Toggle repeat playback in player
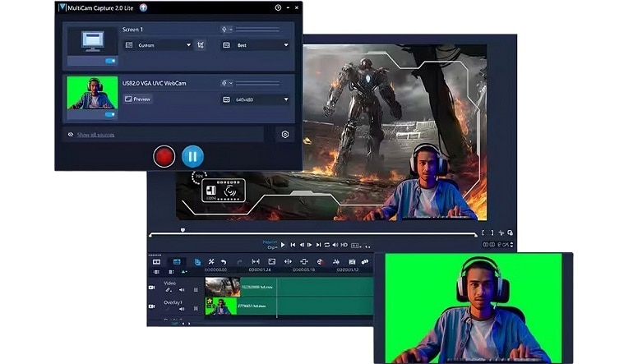 (326, 245)
